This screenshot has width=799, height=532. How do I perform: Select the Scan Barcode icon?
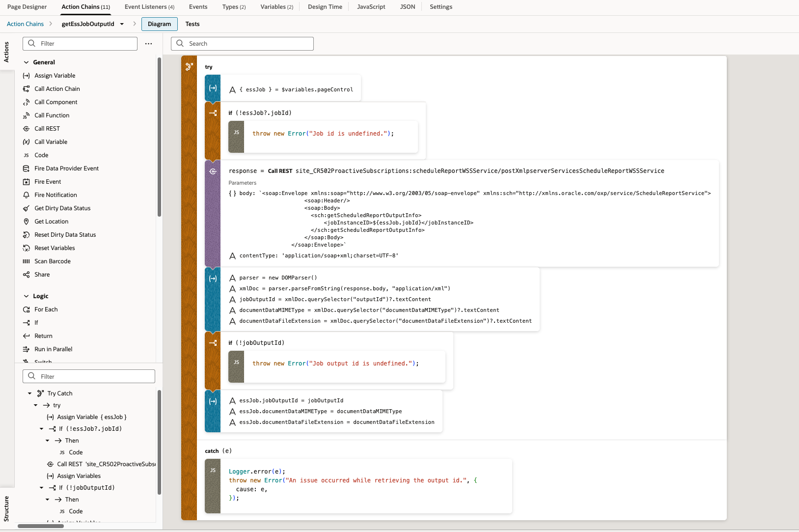pos(27,261)
